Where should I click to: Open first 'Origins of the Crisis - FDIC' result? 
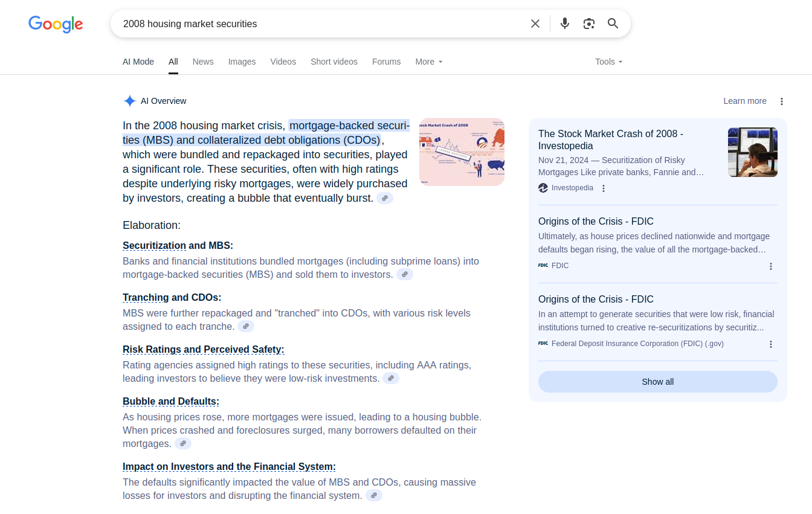596,221
